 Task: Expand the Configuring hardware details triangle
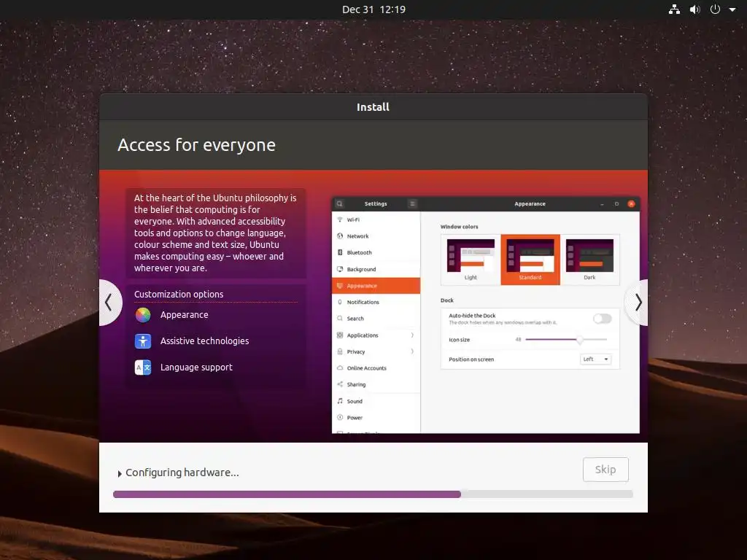120,473
